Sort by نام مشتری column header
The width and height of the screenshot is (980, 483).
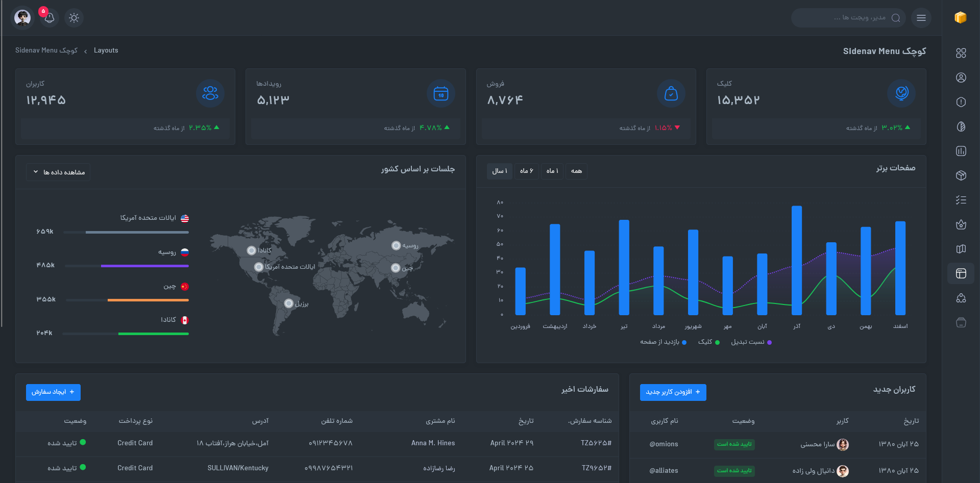coord(440,421)
